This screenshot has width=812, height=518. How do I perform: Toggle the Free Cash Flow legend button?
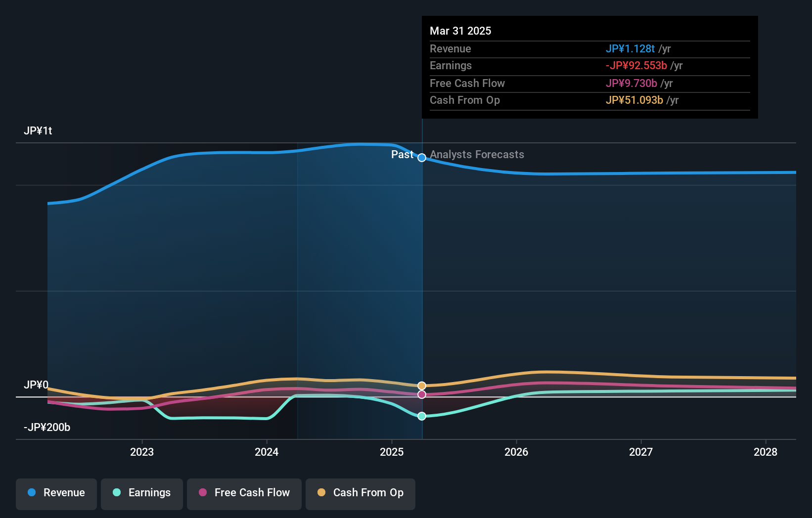244,494
